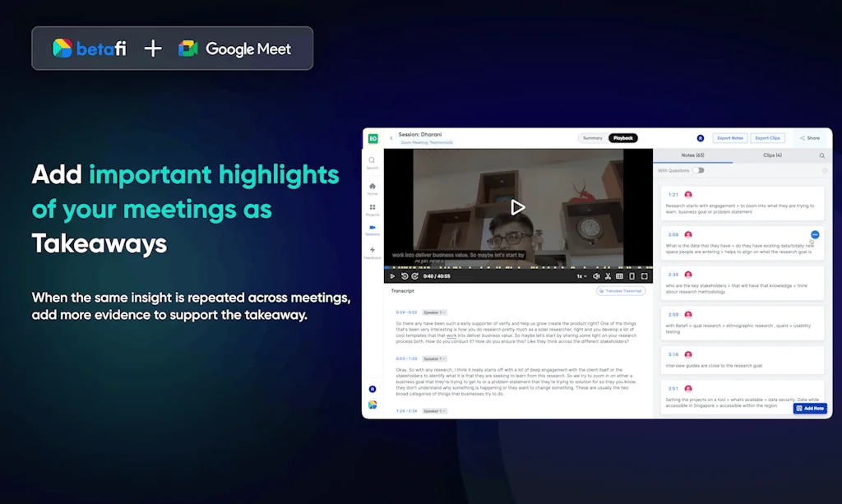842x504 pixels.
Task: Click the search icon in notes panel
Action: [821, 155]
